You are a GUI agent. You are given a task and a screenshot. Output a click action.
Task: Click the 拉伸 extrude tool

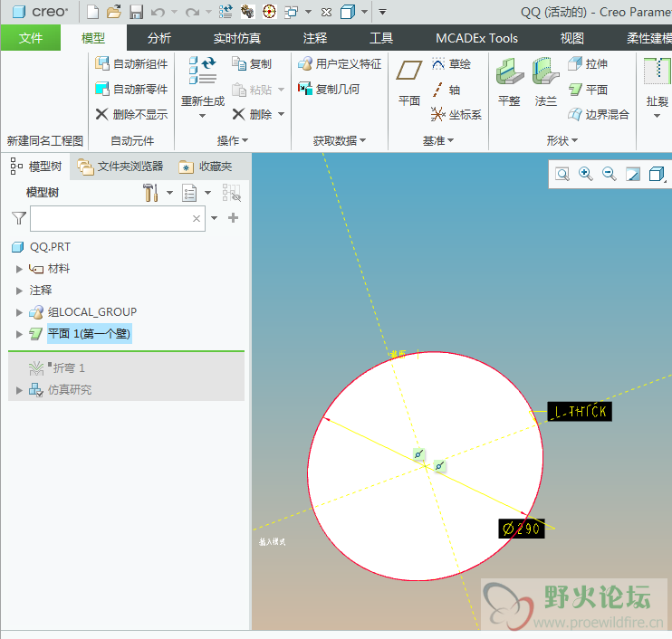click(588, 64)
